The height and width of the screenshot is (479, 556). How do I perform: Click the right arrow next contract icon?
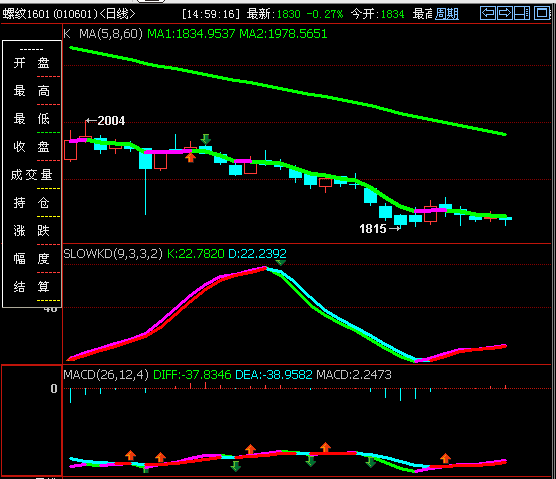coord(505,13)
